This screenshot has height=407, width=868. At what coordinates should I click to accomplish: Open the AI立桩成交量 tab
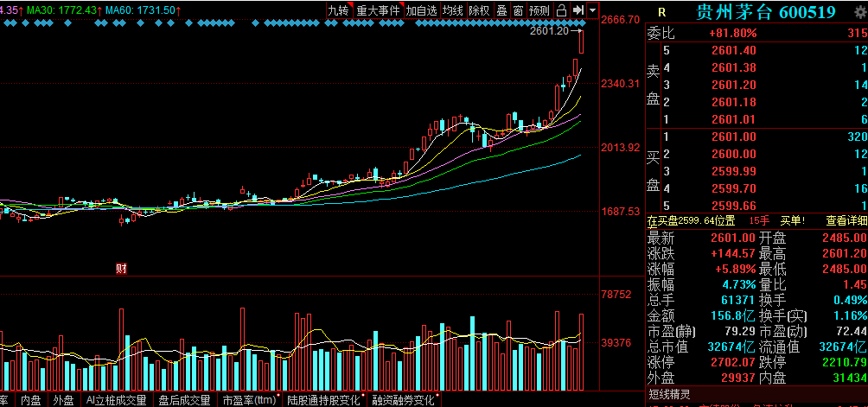tap(116, 400)
